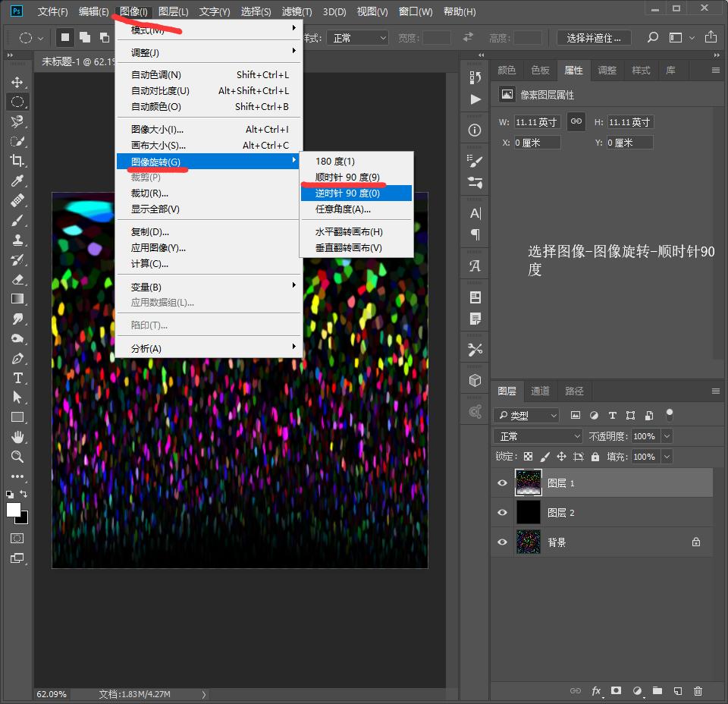Switch to the 通道 tab
This screenshot has width=728, height=704.
click(x=540, y=391)
